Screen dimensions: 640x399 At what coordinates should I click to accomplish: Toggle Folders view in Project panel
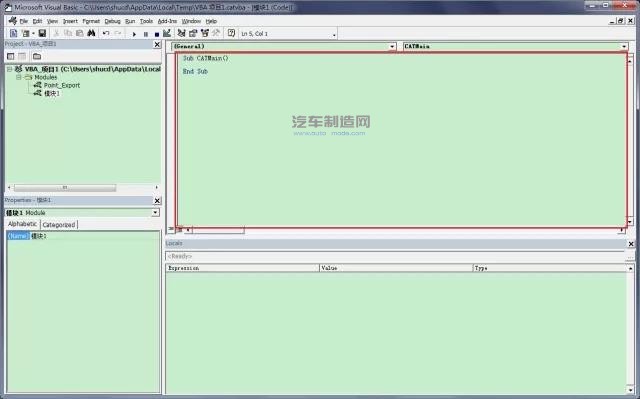click(37, 56)
